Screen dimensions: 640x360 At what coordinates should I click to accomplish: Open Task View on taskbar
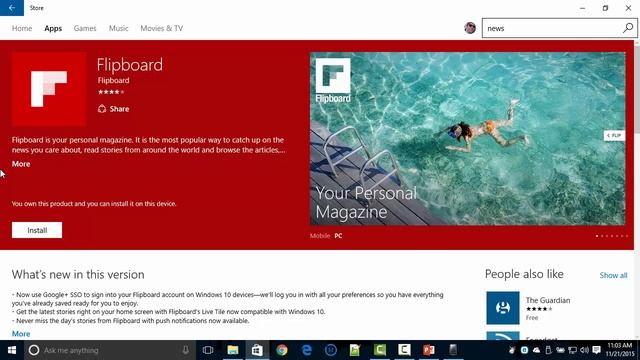[208, 350]
